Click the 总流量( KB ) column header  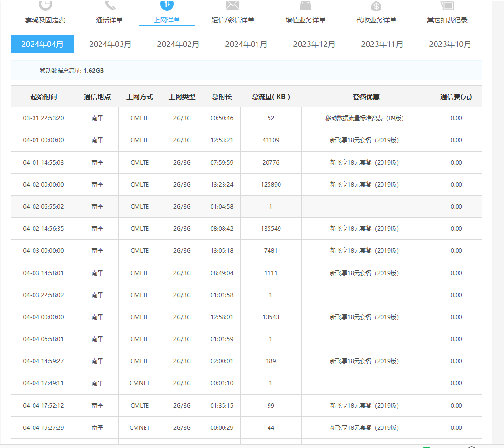tap(270, 97)
